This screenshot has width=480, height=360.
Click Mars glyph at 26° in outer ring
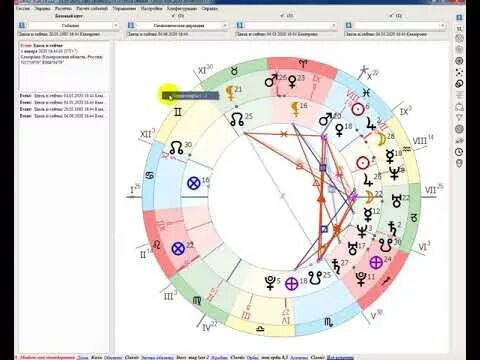(x=271, y=80)
